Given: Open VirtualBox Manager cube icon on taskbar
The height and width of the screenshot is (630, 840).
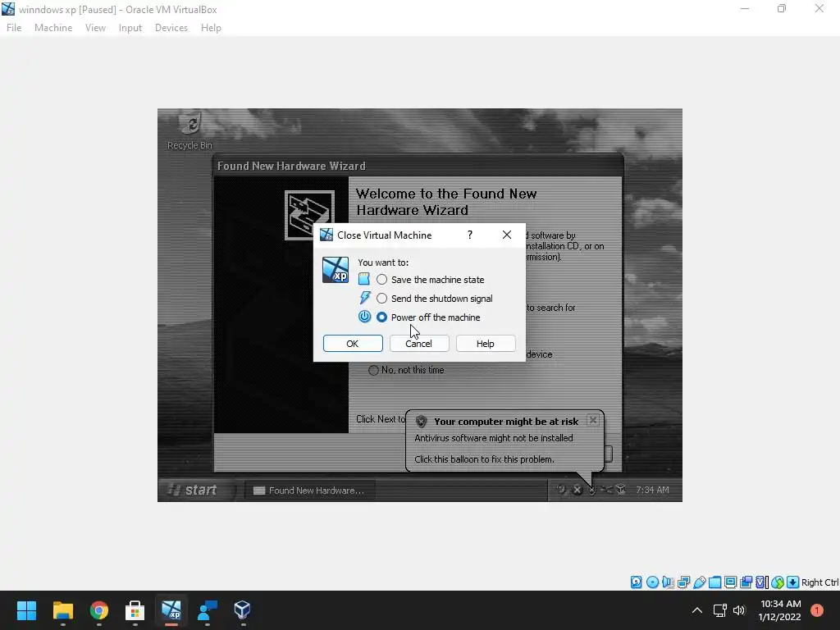Looking at the screenshot, I should pos(242,610).
